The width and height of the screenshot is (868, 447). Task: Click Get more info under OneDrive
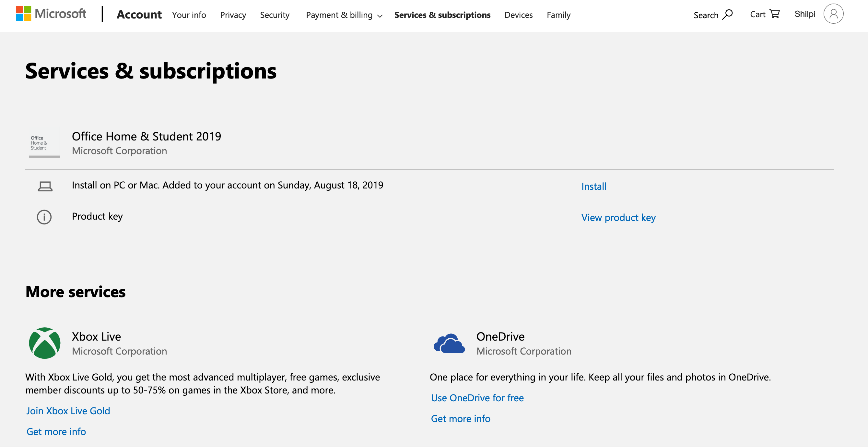[x=461, y=418]
